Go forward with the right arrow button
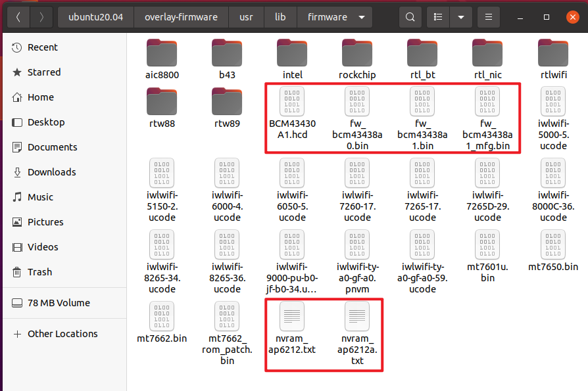The height and width of the screenshot is (391, 588). coord(41,17)
